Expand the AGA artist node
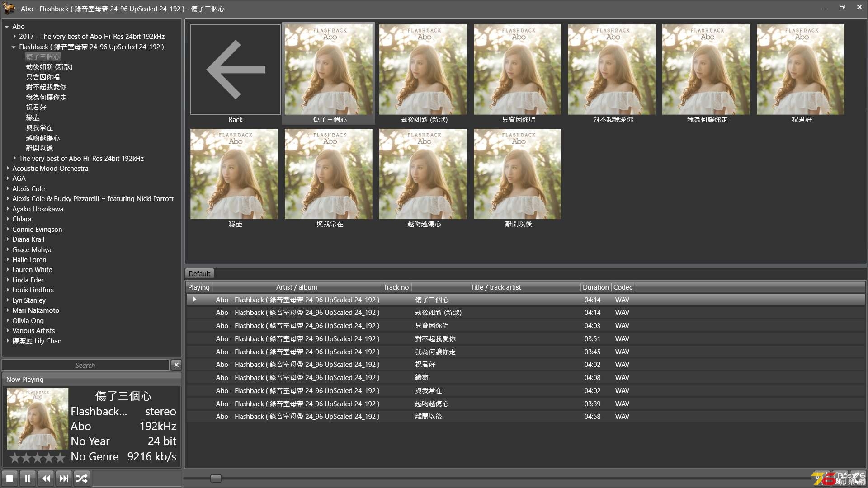This screenshot has height=488, width=868. (8, 178)
